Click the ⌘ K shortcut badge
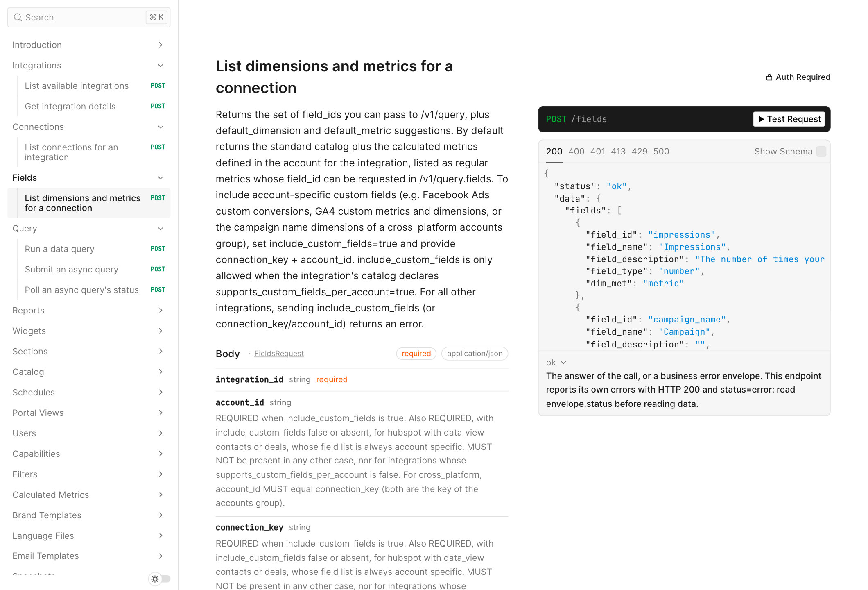This screenshot has width=868, height=590. tap(156, 17)
